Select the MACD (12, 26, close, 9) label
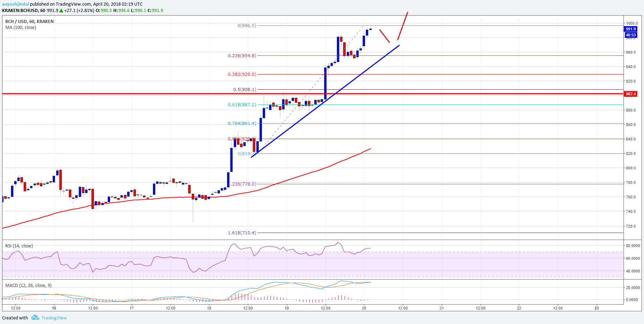Viewport: 644px width, 324px height. 29,286
